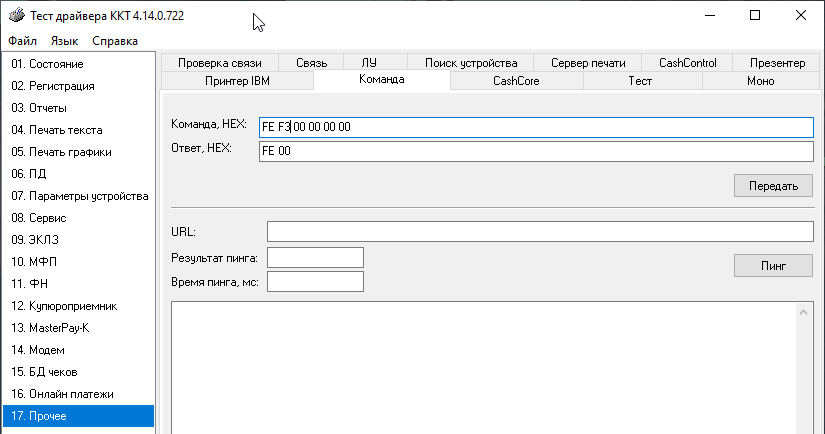Minimize the Тест драйвера ККТ window
The height and width of the screenshot is (434, 825).
tap(710, 15)
